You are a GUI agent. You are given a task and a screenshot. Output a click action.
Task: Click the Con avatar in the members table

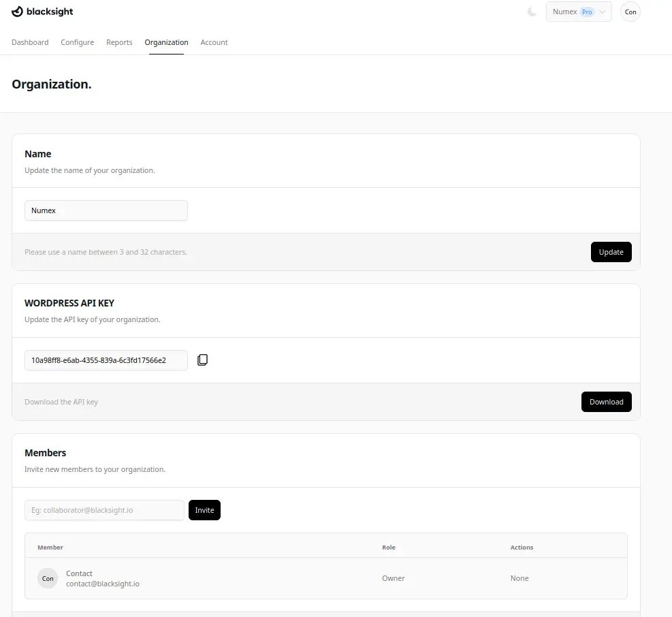tap(48, 578)
